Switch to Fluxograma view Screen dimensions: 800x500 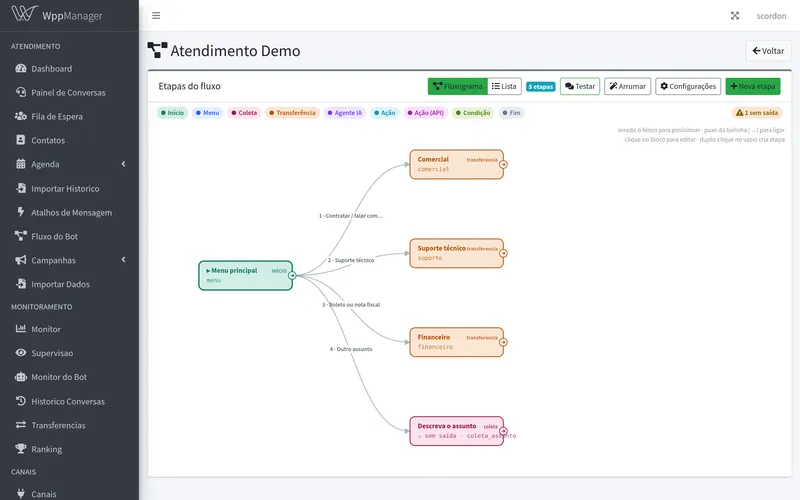[x=458, y=86]
